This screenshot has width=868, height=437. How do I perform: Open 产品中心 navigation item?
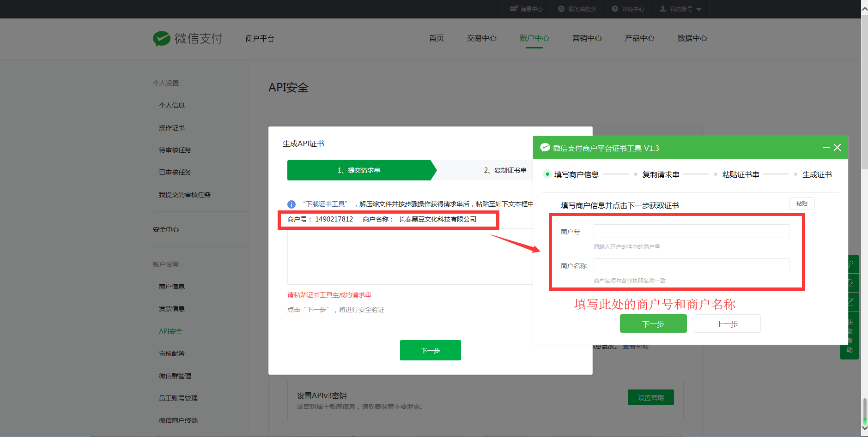pyautogui.click(x=640, y=38)
